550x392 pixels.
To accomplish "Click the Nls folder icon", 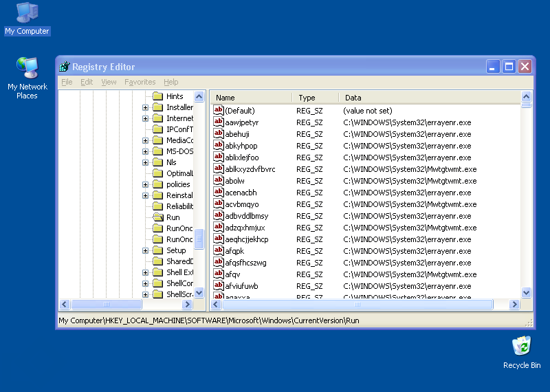I will [x=158, y=162].
